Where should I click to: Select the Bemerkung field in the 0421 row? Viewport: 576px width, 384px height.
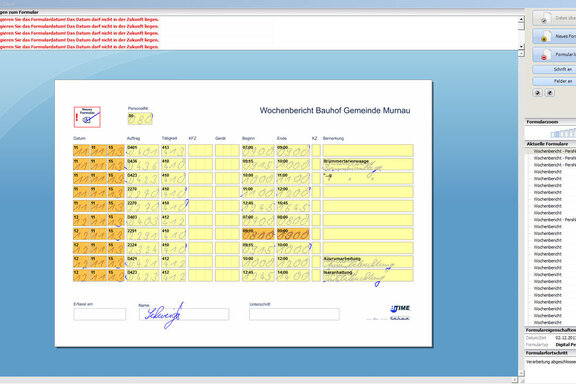(x=368, y=262)
